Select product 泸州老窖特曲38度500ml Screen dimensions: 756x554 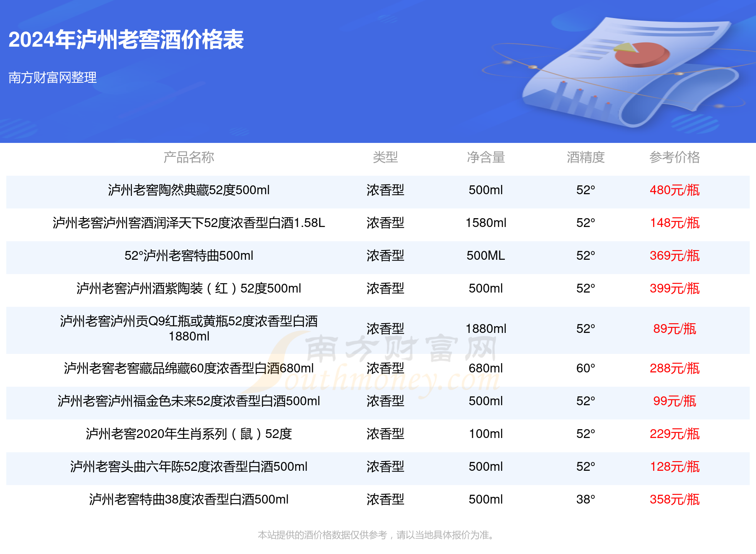189,499
